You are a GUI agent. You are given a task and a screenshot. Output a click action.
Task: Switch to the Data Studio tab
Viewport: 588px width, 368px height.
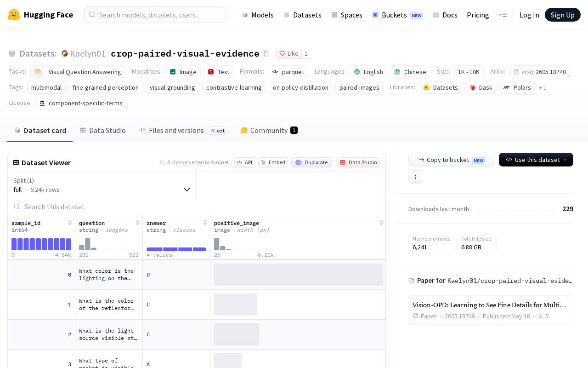tap(103, 131)
